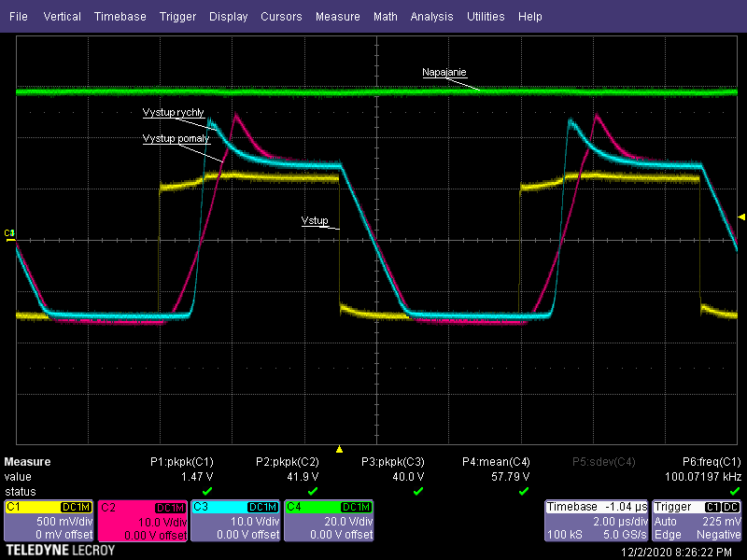Open the Help menu
The height and width of the screenshot is (560, 747).
(x=529, y=17)
